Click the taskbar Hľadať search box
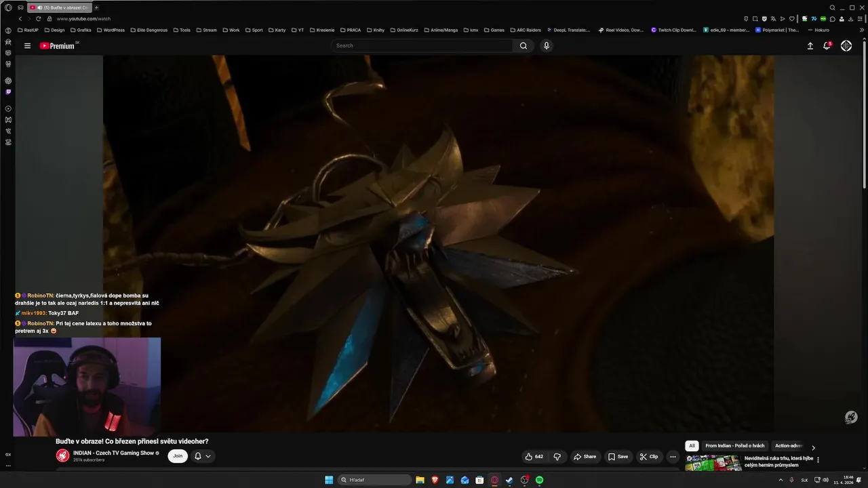This screenshot has height=488, width=868. (375, 480)
